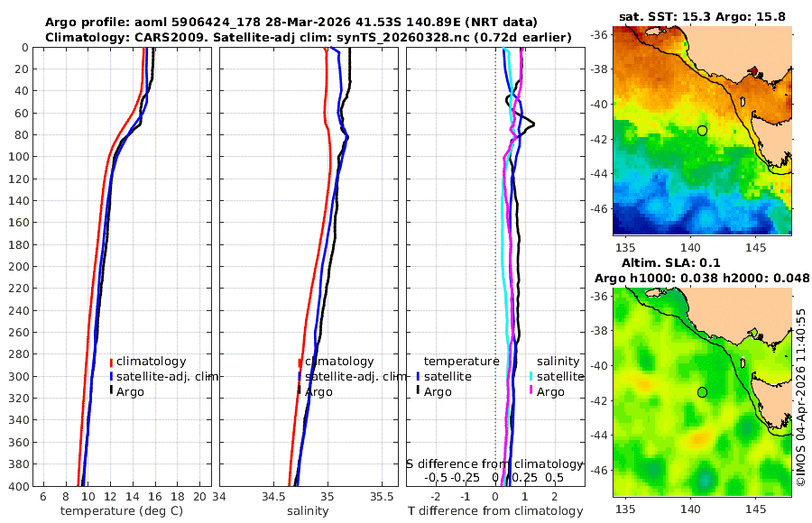Click the Climatology CARS2009 subtitle line

309,37
